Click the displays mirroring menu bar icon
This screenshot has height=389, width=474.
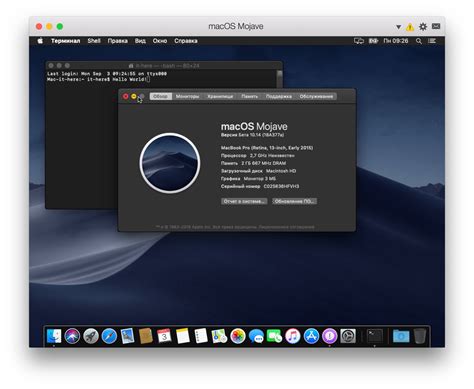[x=359, y=41]
